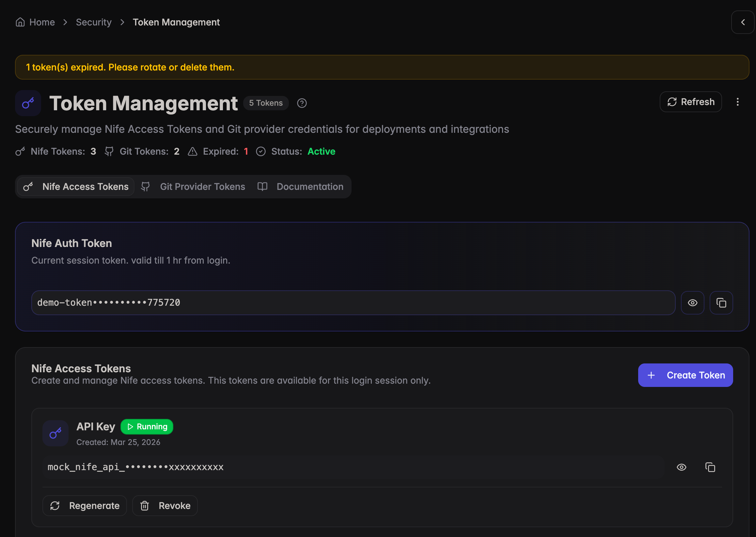Show the API Key value with eye icon

pyautogui.click(x=682, y=467)
